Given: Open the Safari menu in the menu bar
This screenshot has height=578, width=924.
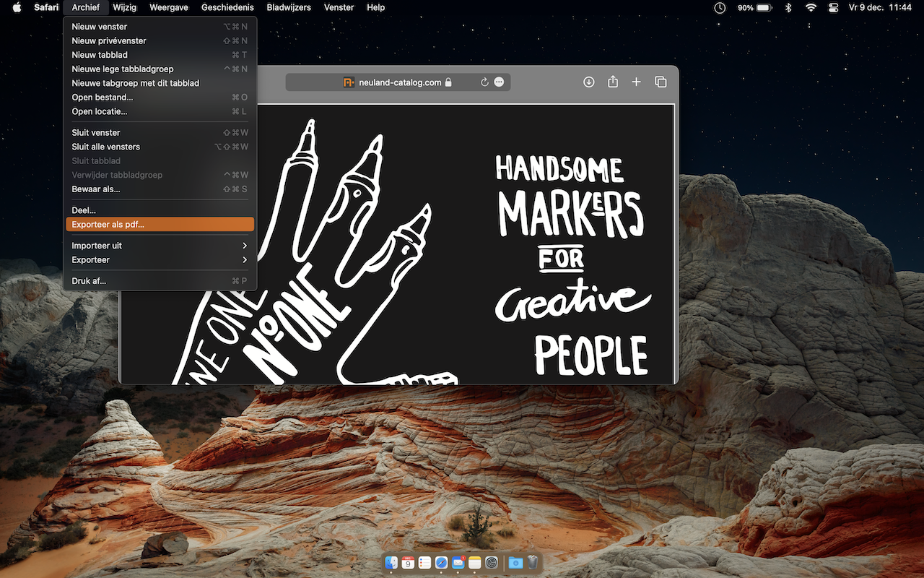Looking at the screenshot, I should 46,7.
